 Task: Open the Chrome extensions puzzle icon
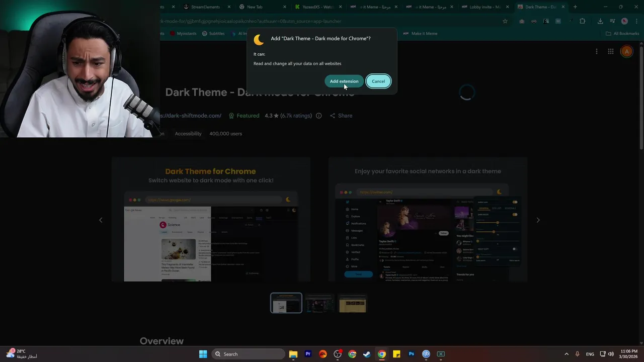point(583,21)
